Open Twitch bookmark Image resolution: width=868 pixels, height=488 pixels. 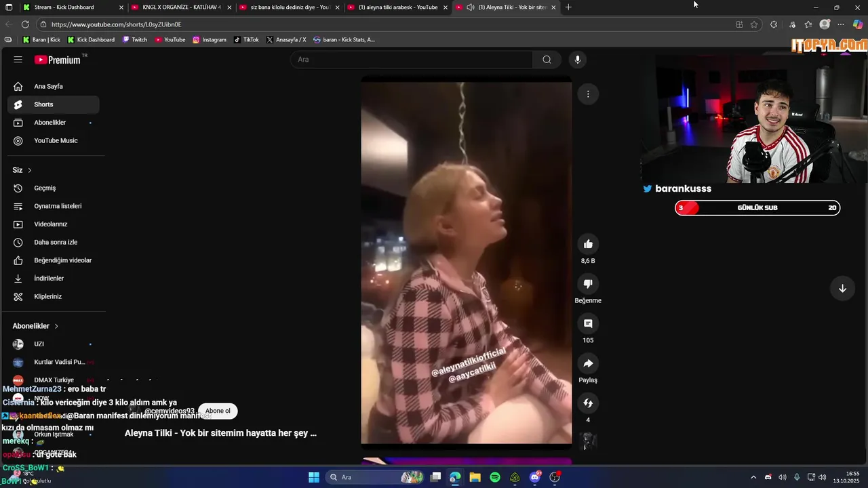pyautogui.click(x=135, y=40)
